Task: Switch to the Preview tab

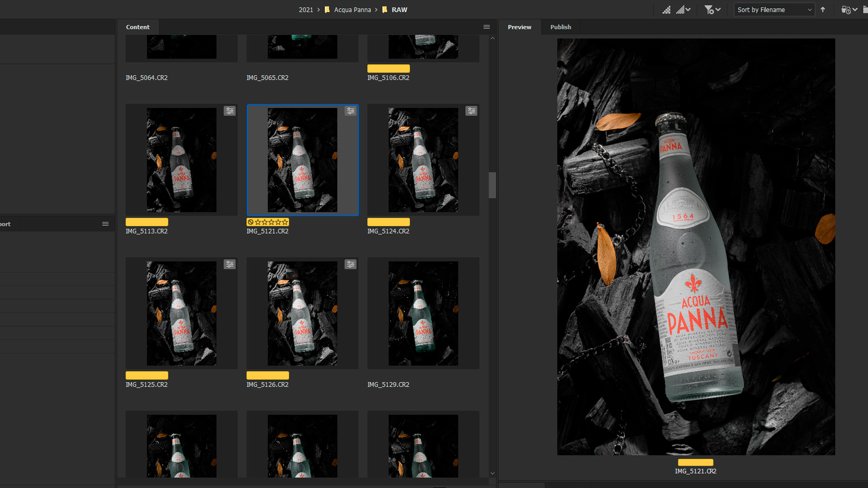Action: [x=519, y=27]
